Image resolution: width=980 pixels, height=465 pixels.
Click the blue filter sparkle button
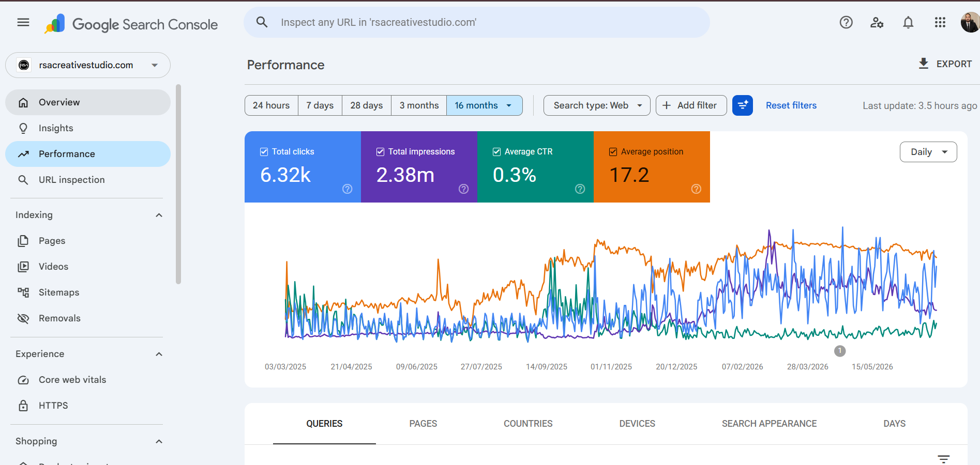click(743, 105)
